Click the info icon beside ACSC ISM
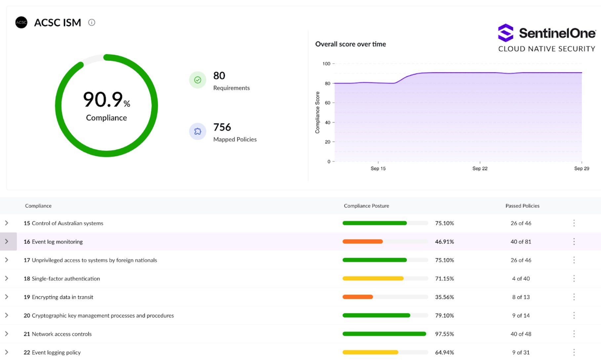 [x=92, y=22]
